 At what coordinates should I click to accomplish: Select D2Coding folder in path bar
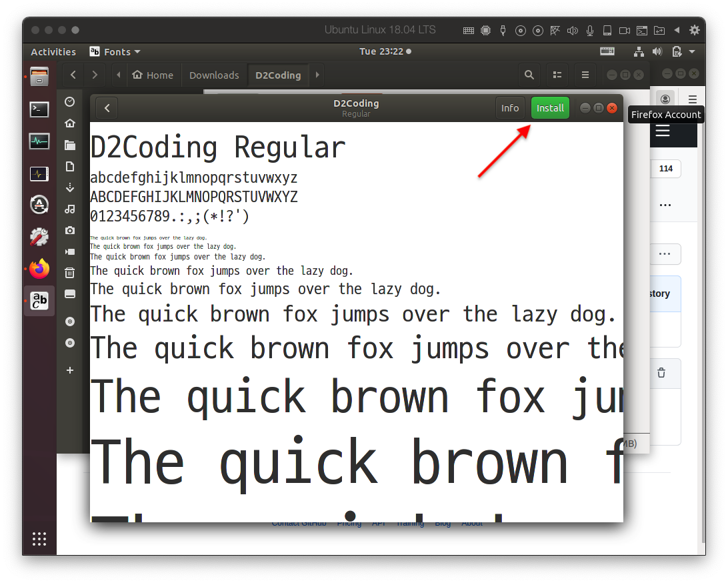pyautogui.click(x=278, y=75)
